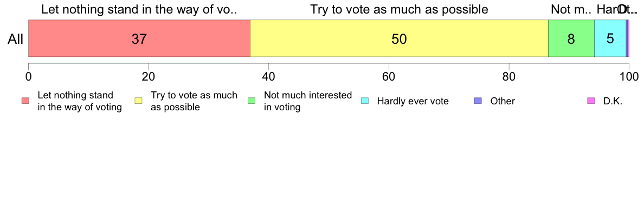Click the axis tick label 40

coord(269,76)
